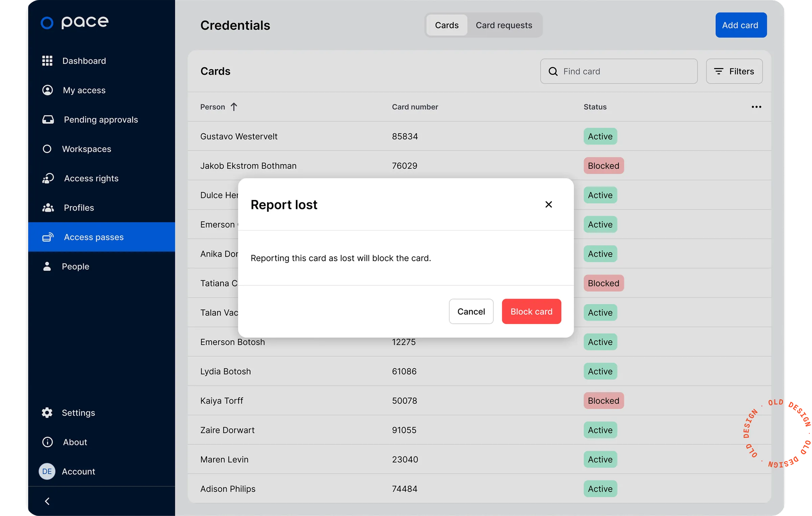Image resolution: width=812 pixels, height=516 pixels.
Task: Collapse the sidebar with the chevron
Action: pyautogui.click(x=47, y=501)
